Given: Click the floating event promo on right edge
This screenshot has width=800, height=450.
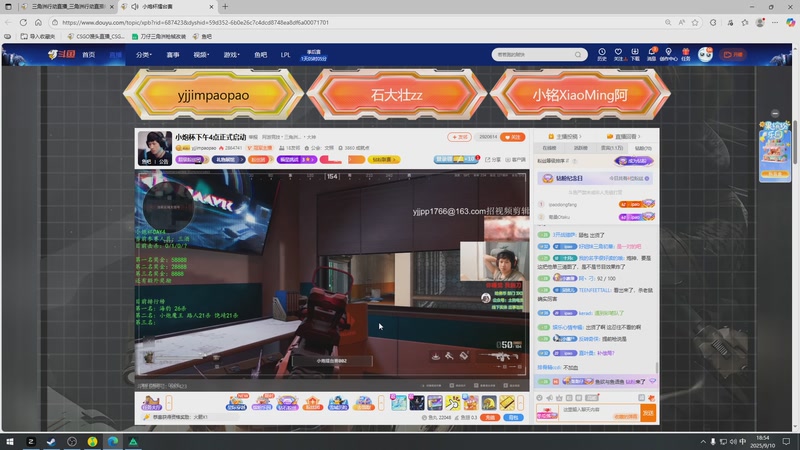Looking at the screenshot, I should (x=774, y=152).
